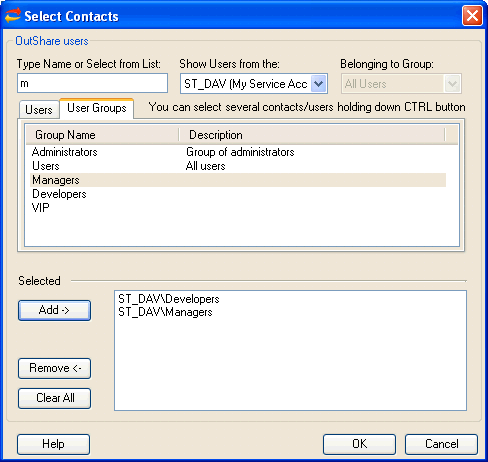
Task: Select the User Groups tab
Action: [97, 108]
